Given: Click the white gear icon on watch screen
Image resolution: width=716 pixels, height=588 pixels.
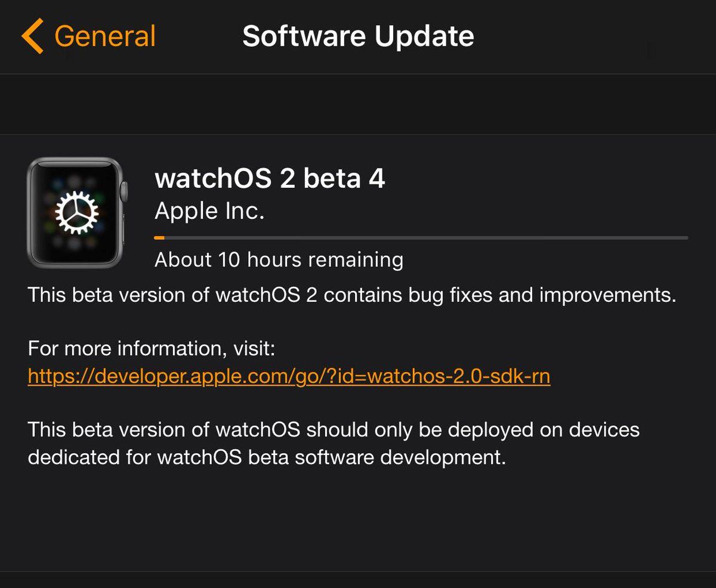Looking at the screenshot, I should [76, 213].
